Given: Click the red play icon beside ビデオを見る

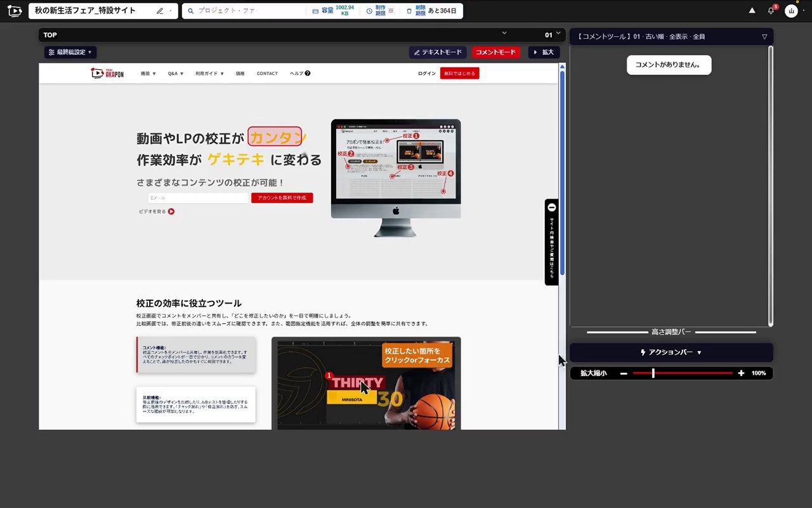Looking at the screenshot, I should coord(171,211).
